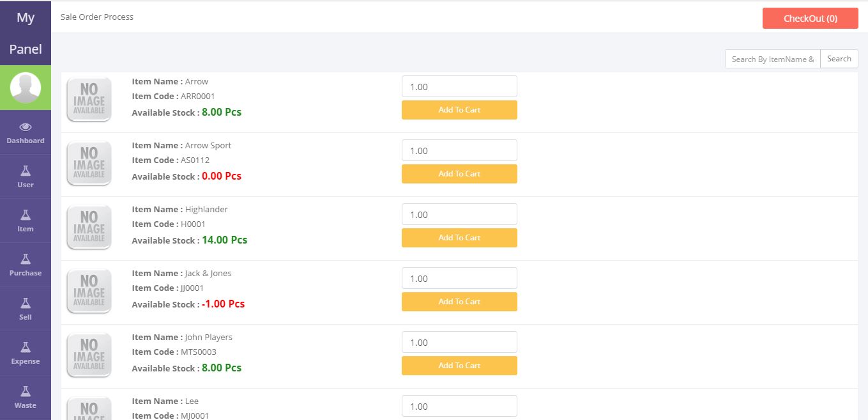Click the user avatar profile picture

(x=26, y=88)
